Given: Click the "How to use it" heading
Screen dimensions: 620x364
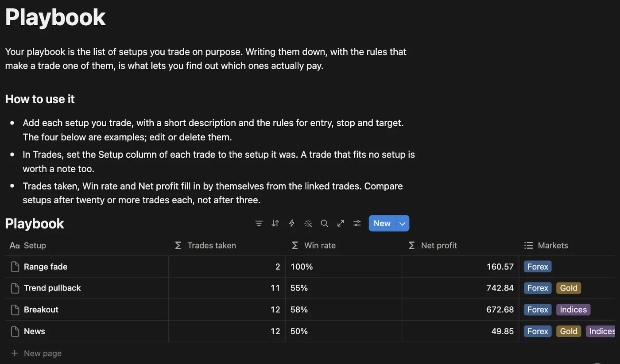Looking at the screenshot, I should pos(40,99).
